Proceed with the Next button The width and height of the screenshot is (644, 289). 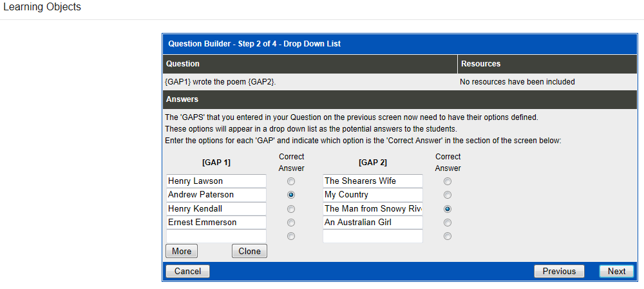pyautogui.click(x=616, y=272)
